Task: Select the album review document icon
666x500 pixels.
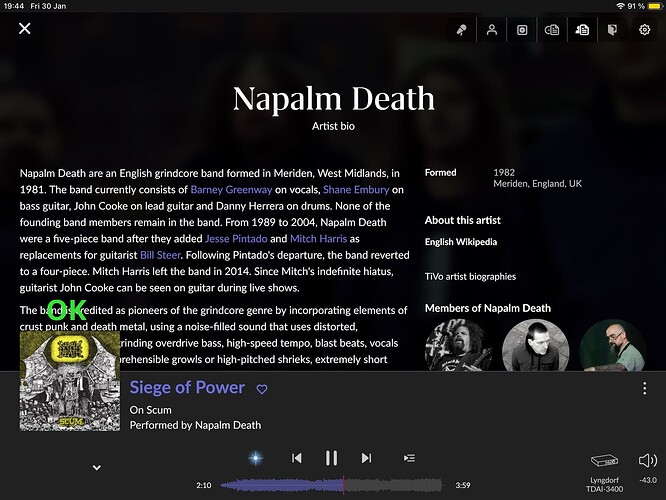Action: coord(552,30)
